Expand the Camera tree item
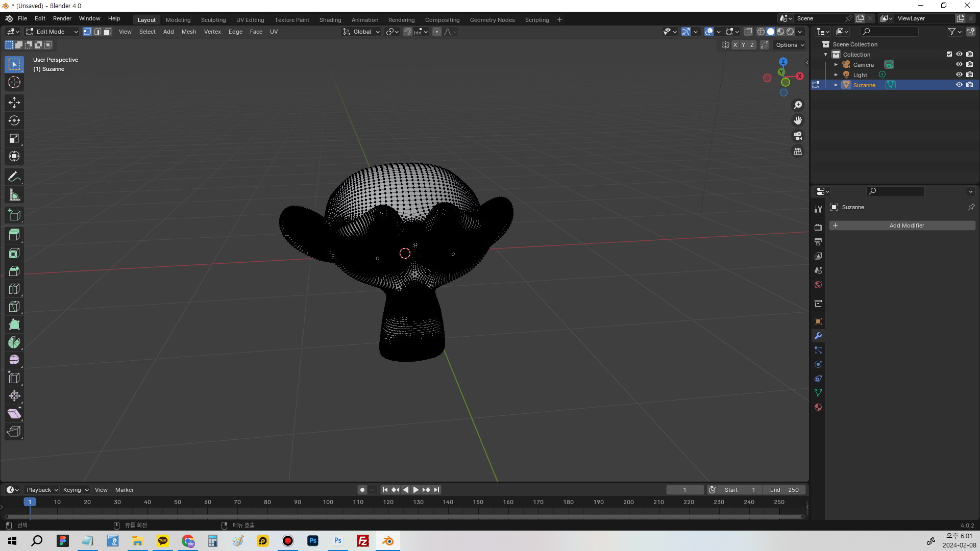Image resolution: width=980 pixels, height=551 pixels. pos(836,65)
